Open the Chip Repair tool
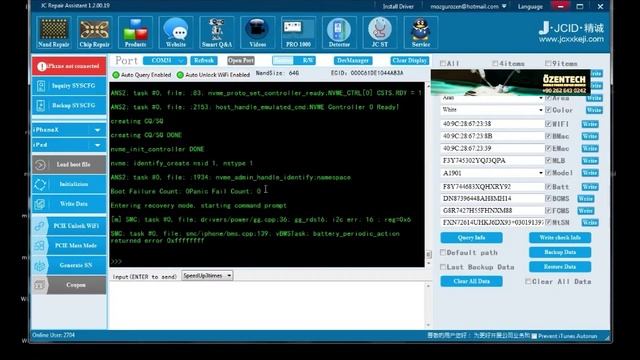This screenshot has width=640, height=360. pos(94,33)
